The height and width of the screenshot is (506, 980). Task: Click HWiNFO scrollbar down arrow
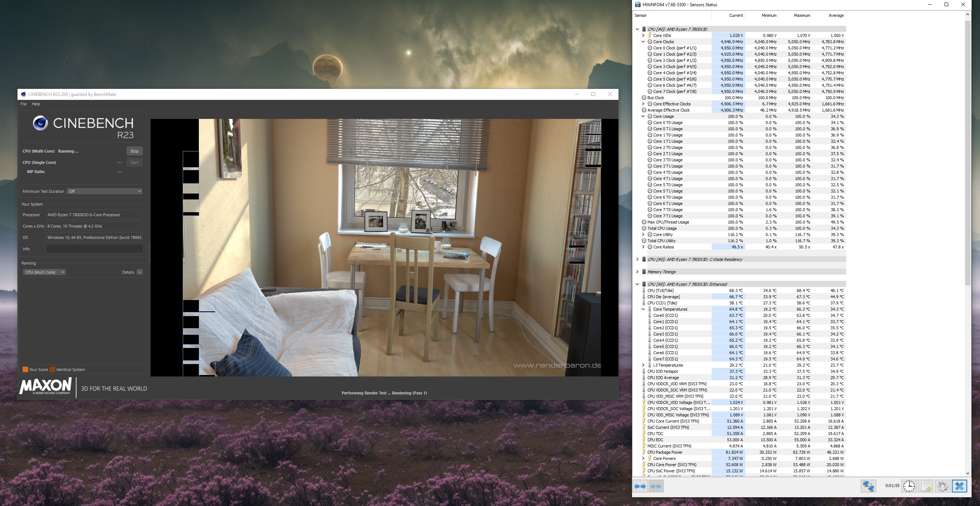tap(968, 473)
